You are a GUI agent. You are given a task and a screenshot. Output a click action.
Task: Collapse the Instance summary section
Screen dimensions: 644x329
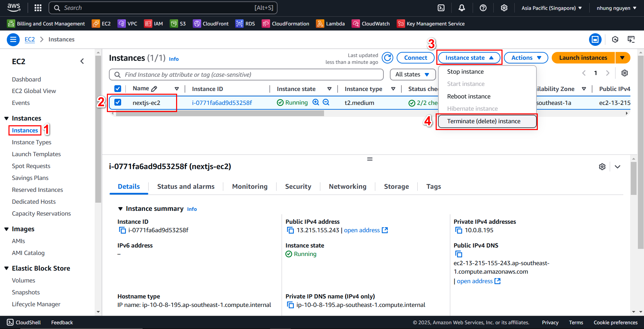(x=120, y=209)
